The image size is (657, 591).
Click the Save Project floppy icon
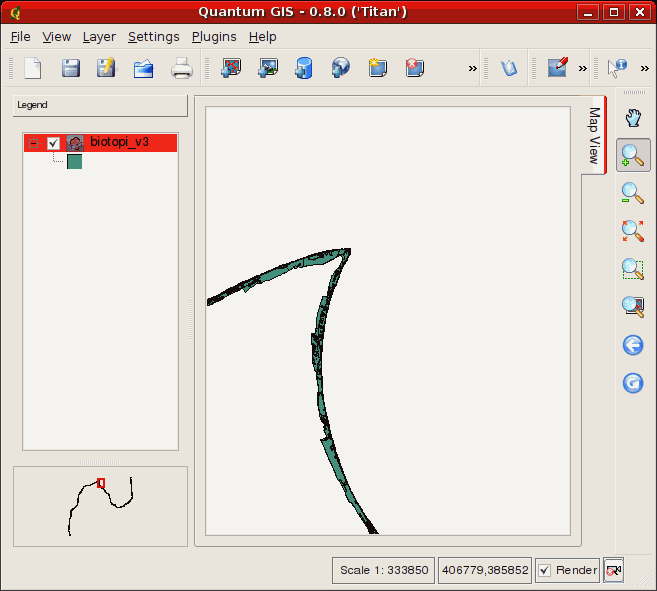point(70,68)
